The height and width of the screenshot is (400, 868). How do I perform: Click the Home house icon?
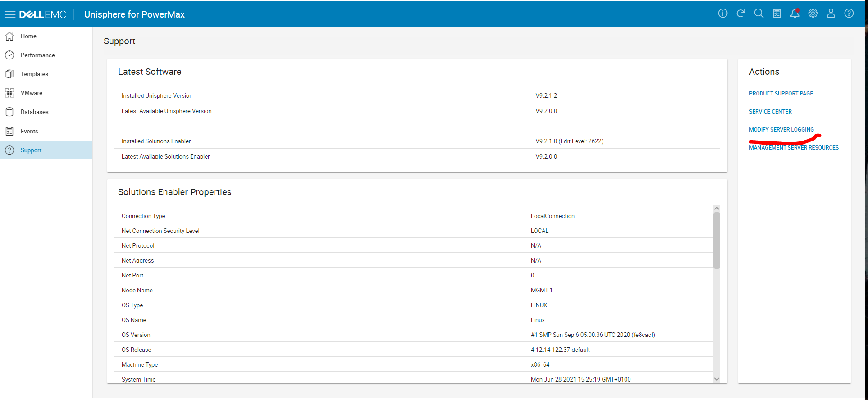click(x=9, y=36)
